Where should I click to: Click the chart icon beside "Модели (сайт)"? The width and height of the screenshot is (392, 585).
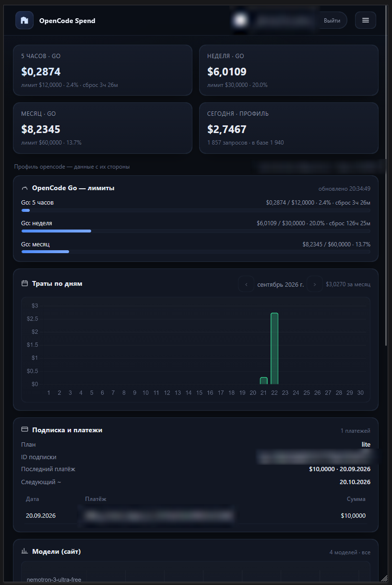(x=25, y=551)
